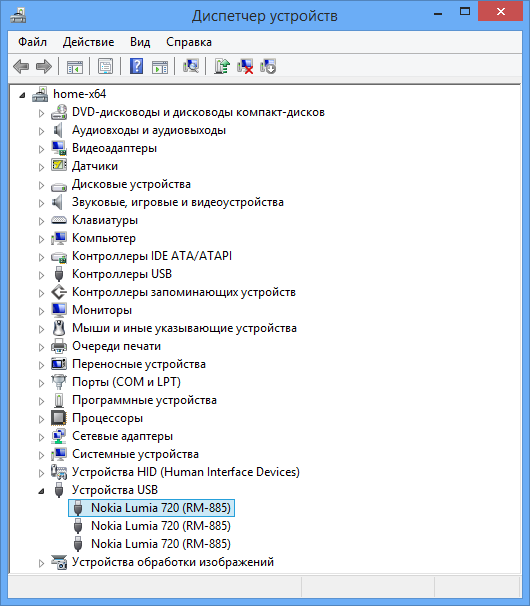Collapse the Устройства USB node

click(x=41, y=491)
